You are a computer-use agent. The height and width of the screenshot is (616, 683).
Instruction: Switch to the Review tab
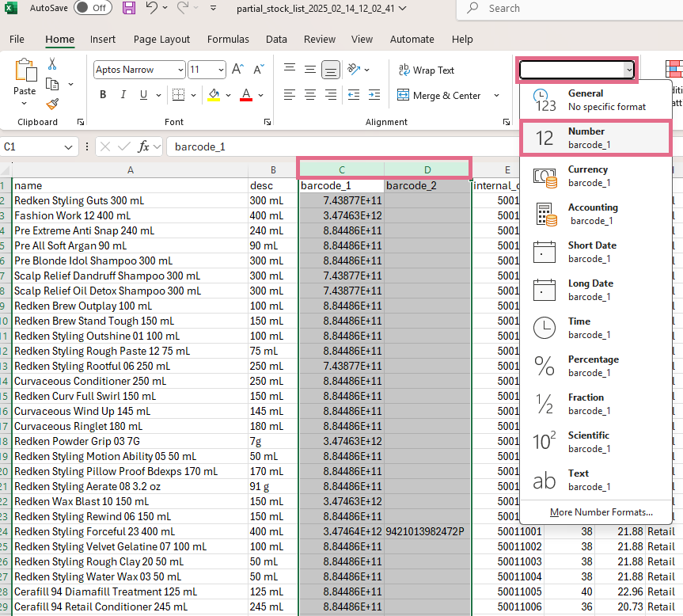320,40
